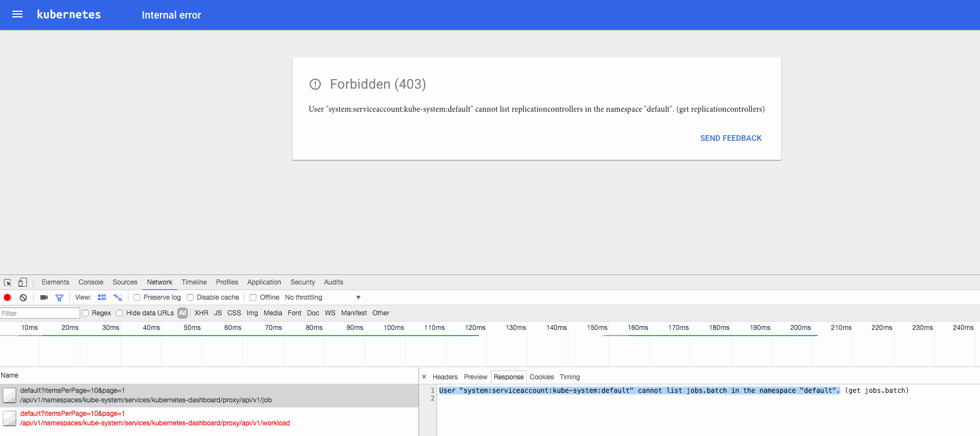Click the network Filter input field
This screenshot has height=436, width=980.
pyautogui.click(x=40, y=313)
